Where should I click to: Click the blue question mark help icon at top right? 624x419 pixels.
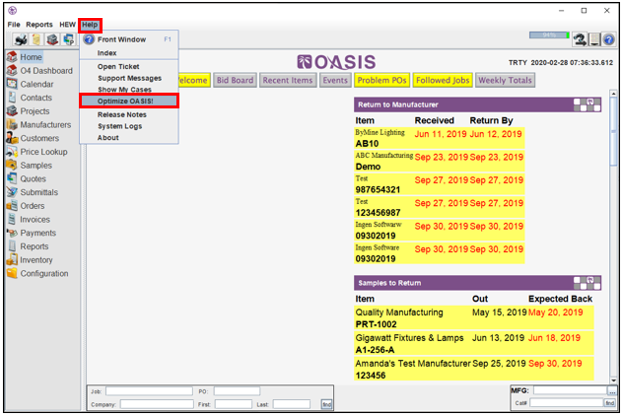(x=608, y=39)
